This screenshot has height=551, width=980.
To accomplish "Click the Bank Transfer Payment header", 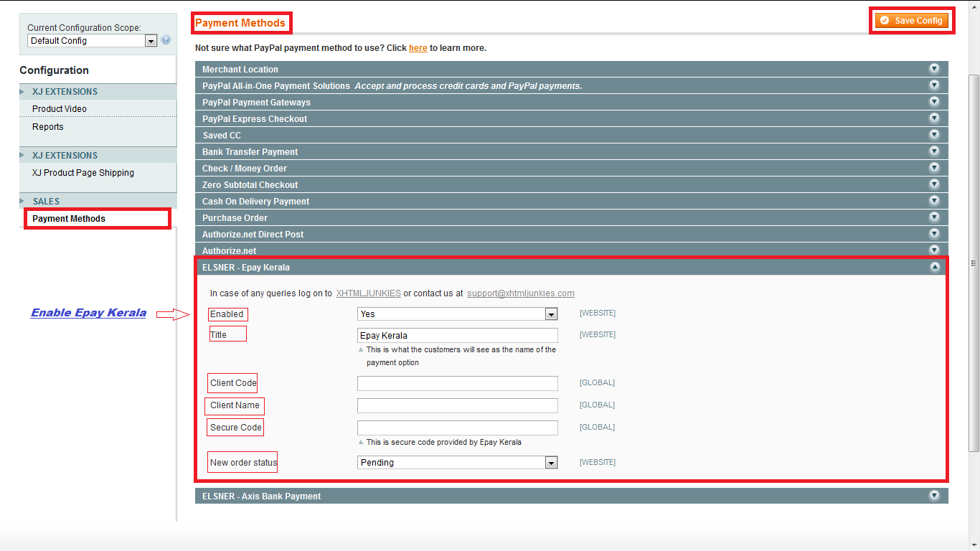I will click(572, 151).
